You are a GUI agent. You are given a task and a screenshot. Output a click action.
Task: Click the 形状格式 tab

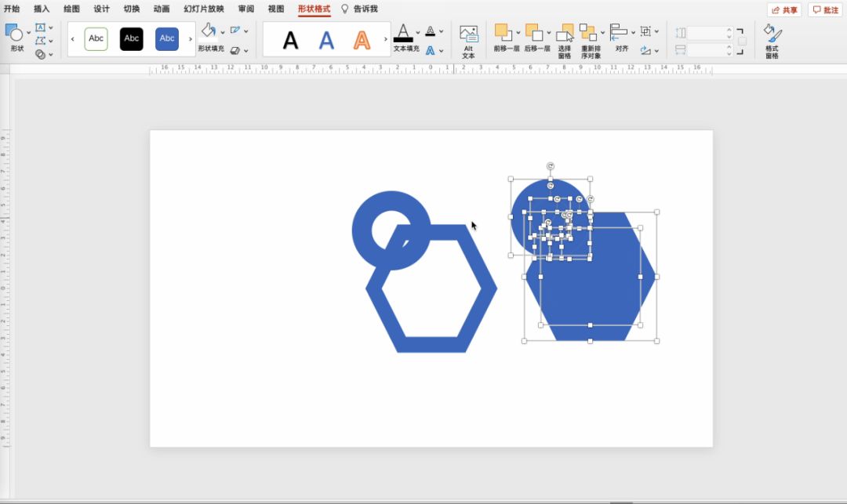click(314, 9)
